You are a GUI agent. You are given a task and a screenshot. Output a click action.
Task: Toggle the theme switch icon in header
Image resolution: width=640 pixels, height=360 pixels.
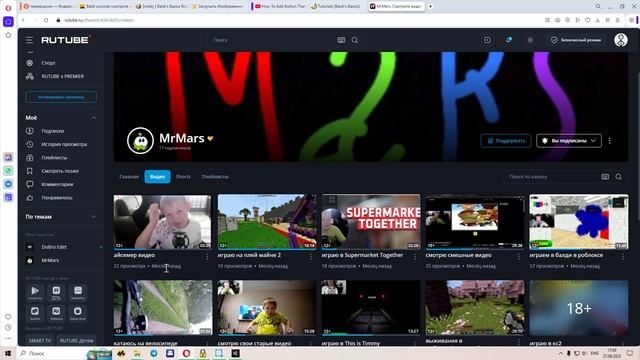530,40
